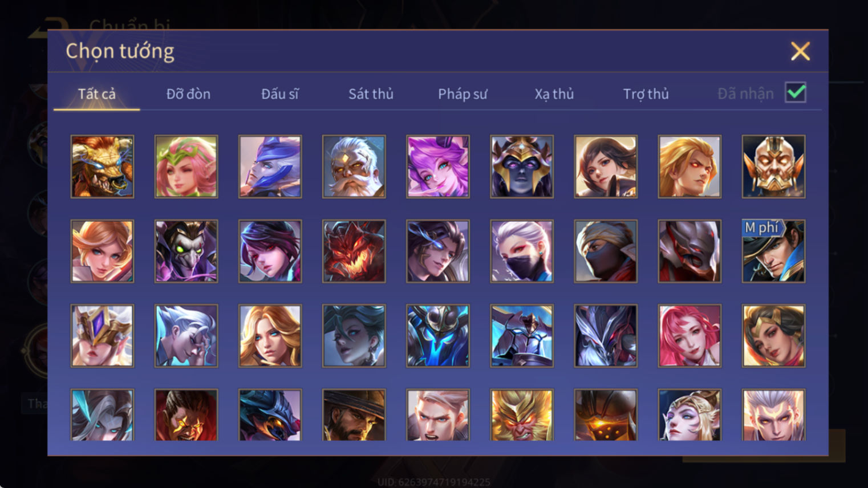Open the Sát thủ hero tab
The width and height of the screenshot is (868, 488).
coord(371,93)
